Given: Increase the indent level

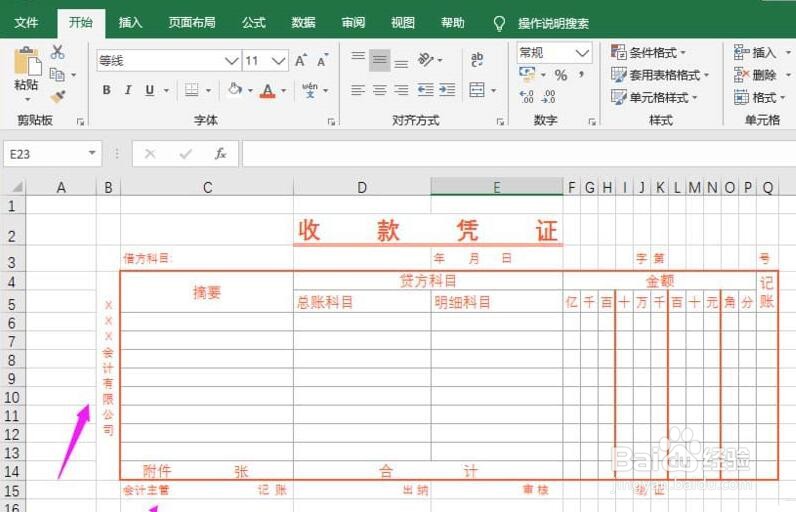Looking at the screenshot, I should 447,90.
